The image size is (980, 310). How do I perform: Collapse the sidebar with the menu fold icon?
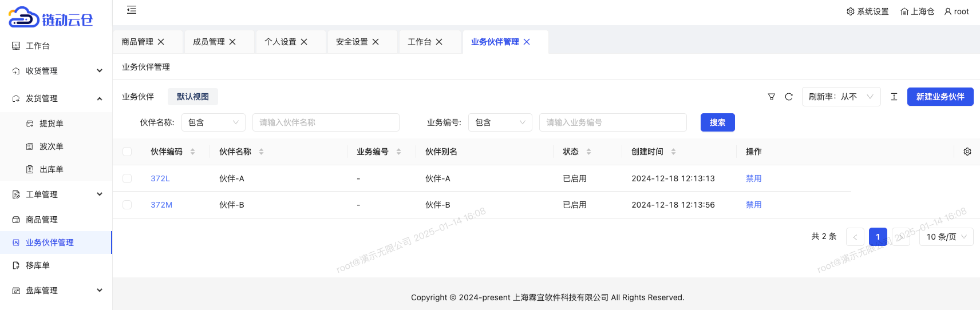[132, 10]
